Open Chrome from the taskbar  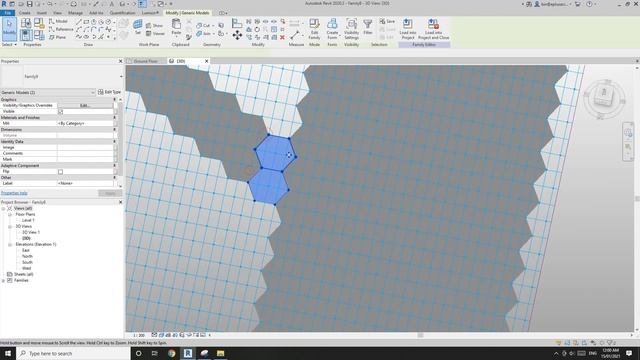pos(171,353)
